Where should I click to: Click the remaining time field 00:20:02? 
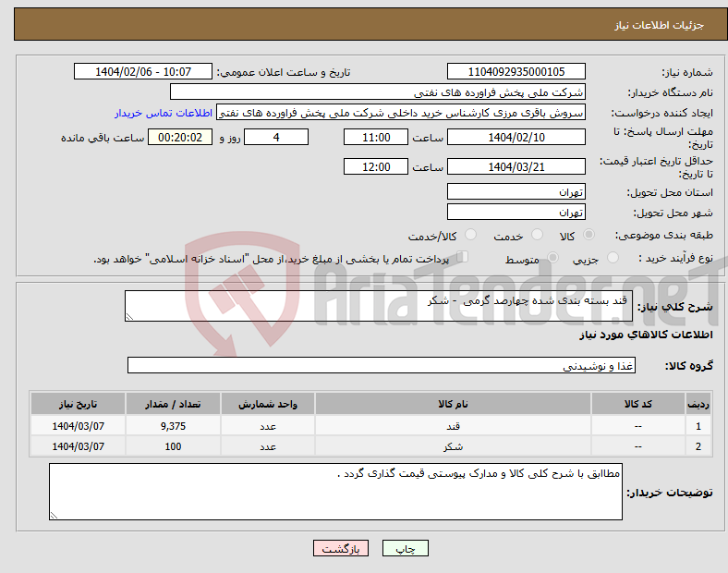click(x=180, y=137)
